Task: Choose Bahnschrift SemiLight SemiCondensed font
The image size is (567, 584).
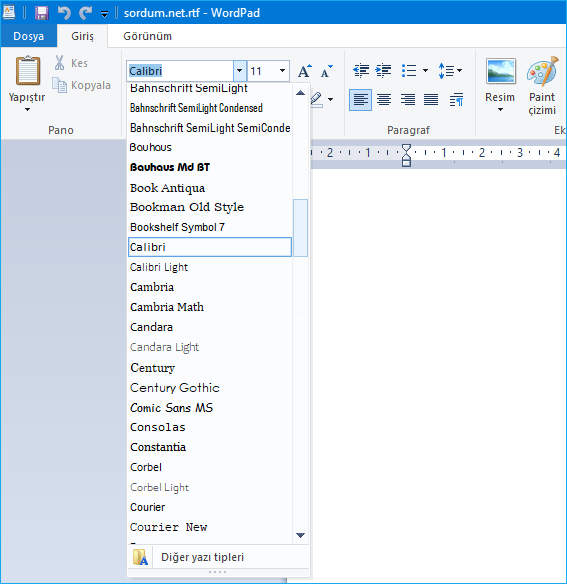Action: pos(210,128)
